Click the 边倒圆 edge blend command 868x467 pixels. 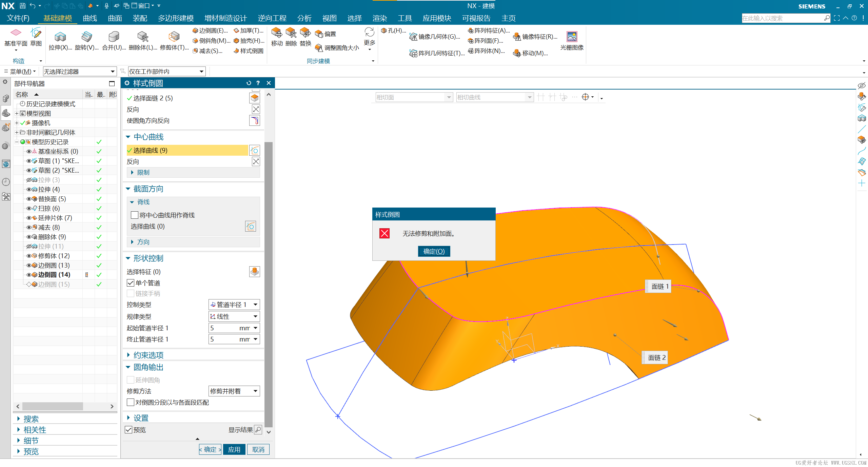tap(210, 31)
